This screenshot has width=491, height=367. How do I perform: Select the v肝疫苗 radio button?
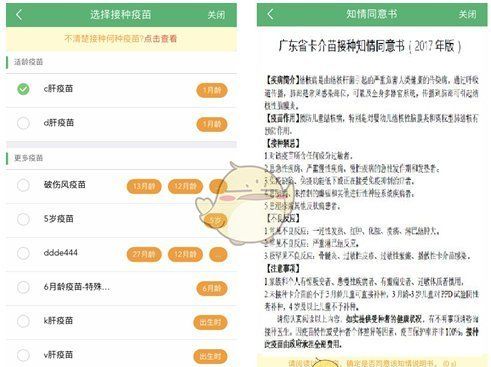coord(23,355)
